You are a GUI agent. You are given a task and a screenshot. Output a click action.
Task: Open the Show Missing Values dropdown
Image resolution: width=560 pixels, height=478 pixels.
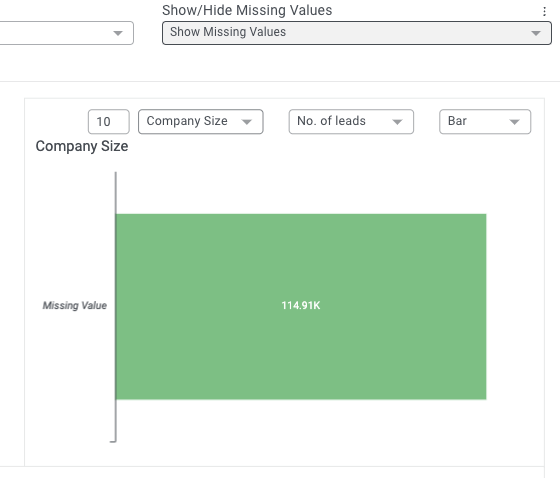[x=357, y=33]
